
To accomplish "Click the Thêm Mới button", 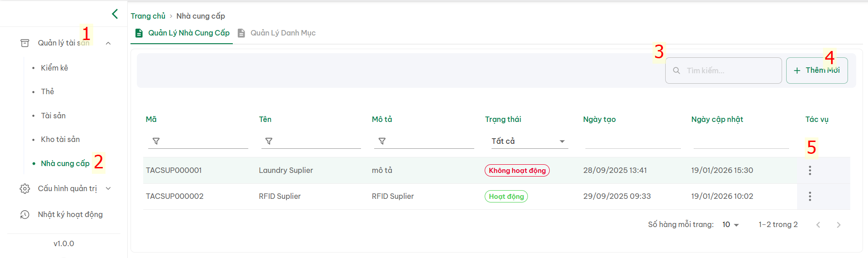I will [x=817, y=71].
